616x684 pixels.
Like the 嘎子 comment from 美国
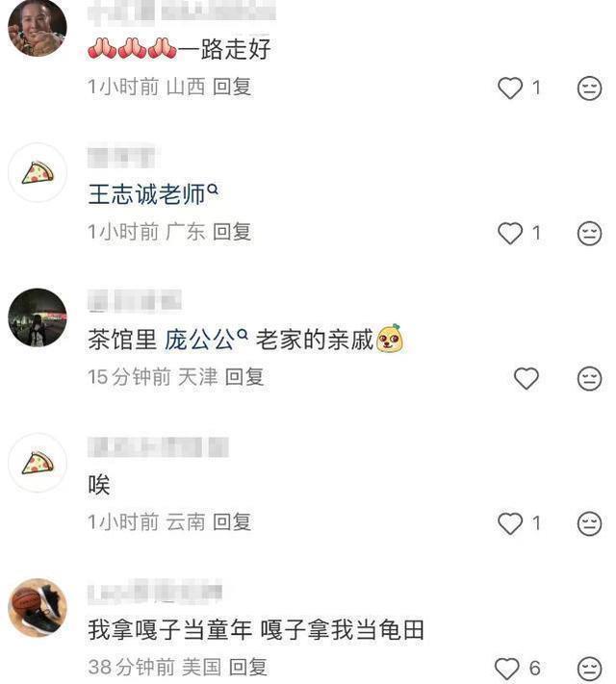pyautogui.click(x=506, y=669)
